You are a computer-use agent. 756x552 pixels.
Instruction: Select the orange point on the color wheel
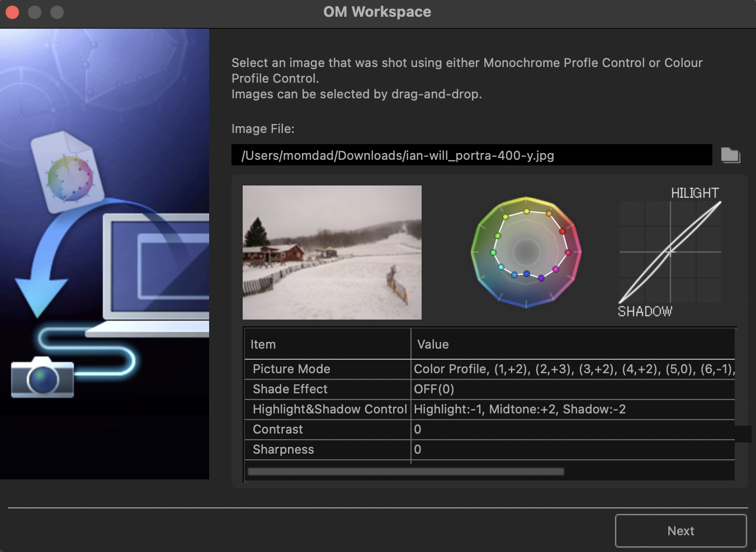[x=549, y=213]
